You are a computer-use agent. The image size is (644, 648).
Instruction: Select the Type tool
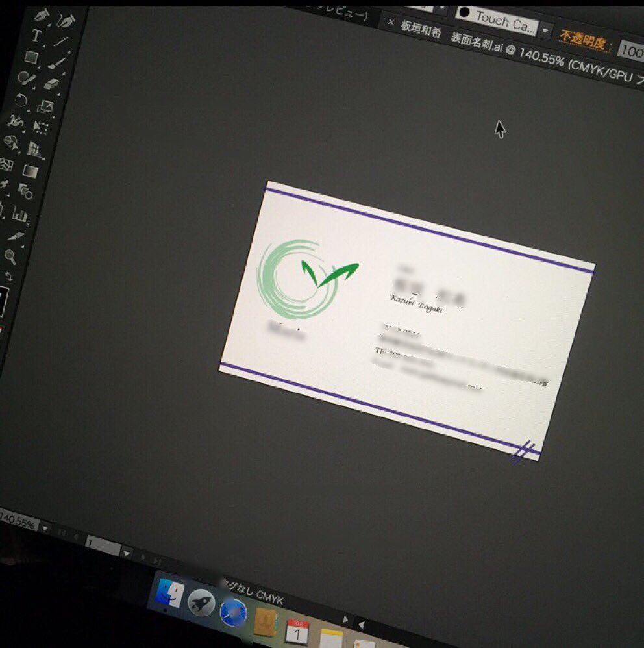(37, 36)
